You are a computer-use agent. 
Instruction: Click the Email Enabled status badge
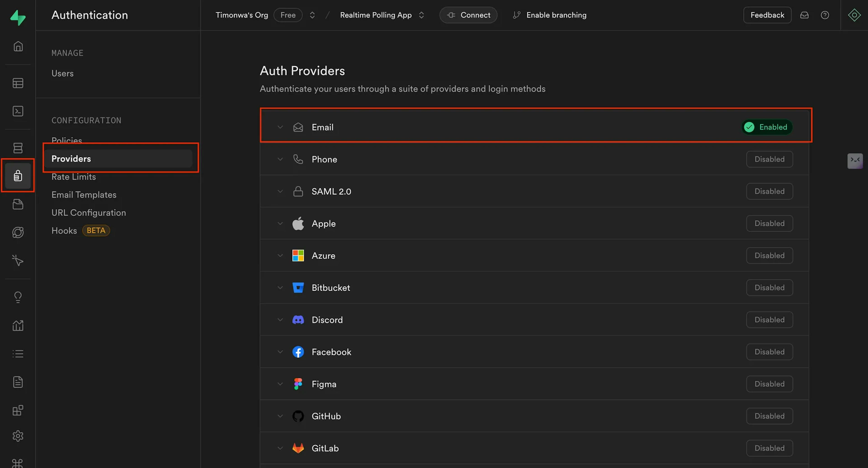point(767,127)
